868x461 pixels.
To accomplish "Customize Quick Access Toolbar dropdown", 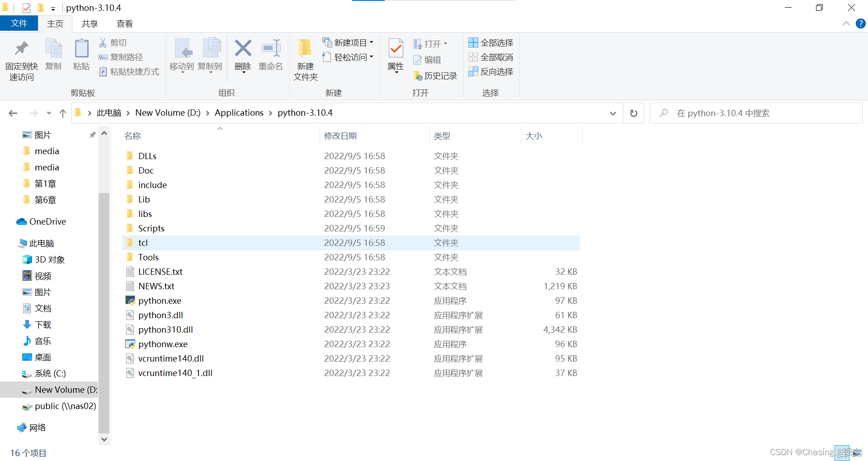I will [53, 8].
